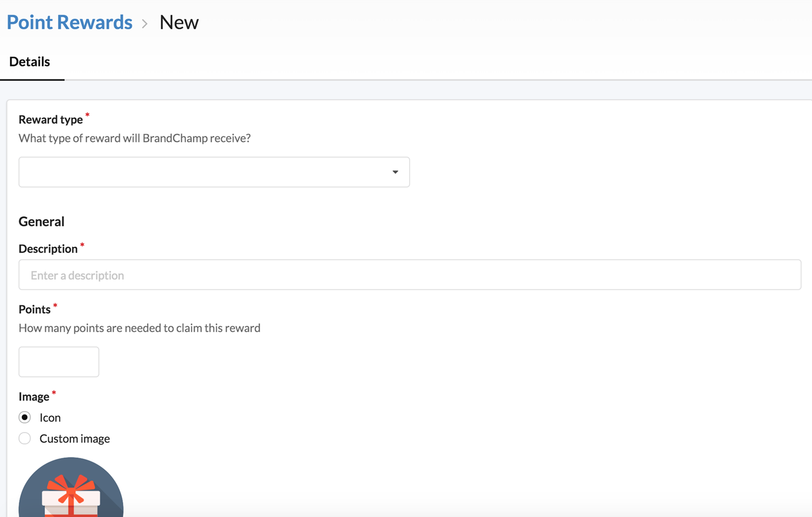Focus the Description input field
Image resolution: width=812 pixels, height=517 pixels.
[409, 275]
